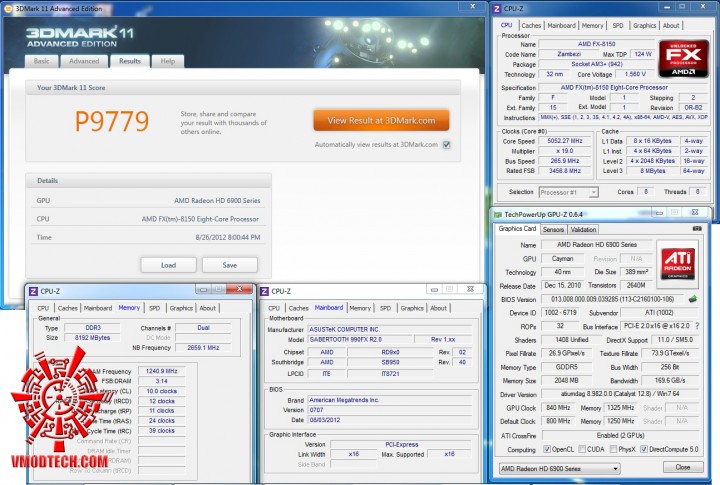Open About tab in top-right CPU-Z window
Image resolution: width=720 pixels, height=485 pixels.
pyautogui.click(x=671, y=26)
